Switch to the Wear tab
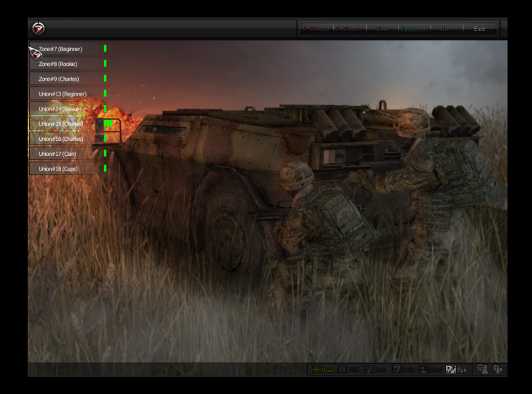 pos(382,29)
